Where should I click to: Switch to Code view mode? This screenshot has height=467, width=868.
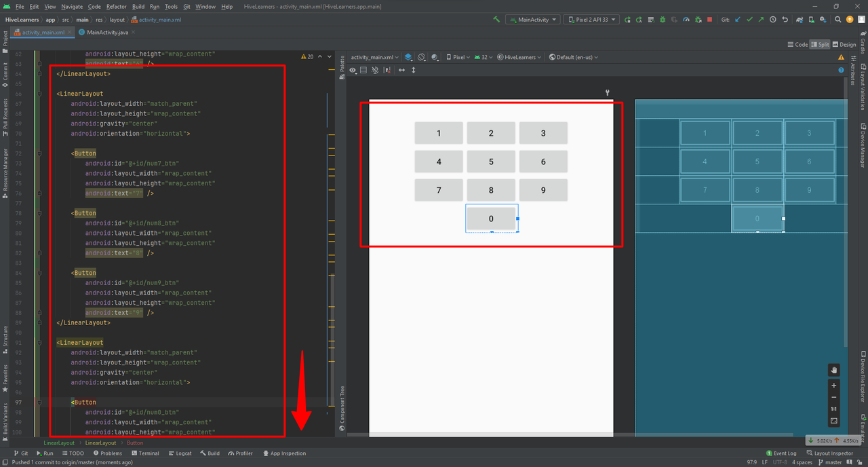797,45
